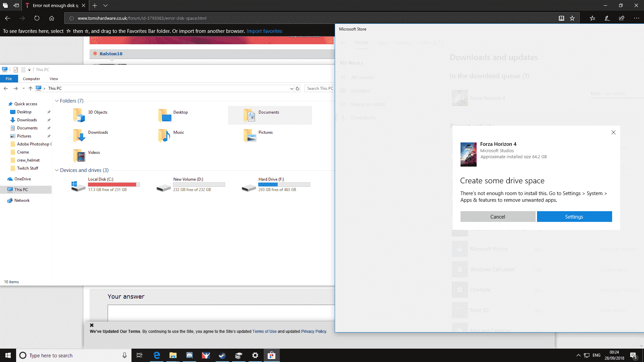The width and height of the screenshot is (644, 362).
Task: Click Settings button in Store dialog
Action: tap(574, 217)
